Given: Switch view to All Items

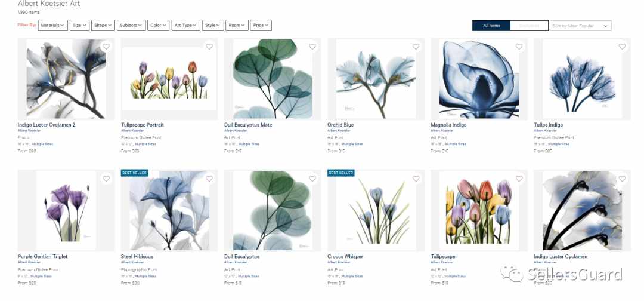Looking at the screenshot, I should click(491, 26).
